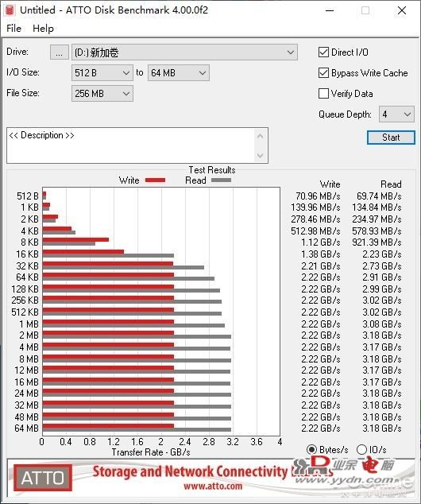Open the Help menu
The width and height of the screenshot is (421, 504).
click(43, 29)
